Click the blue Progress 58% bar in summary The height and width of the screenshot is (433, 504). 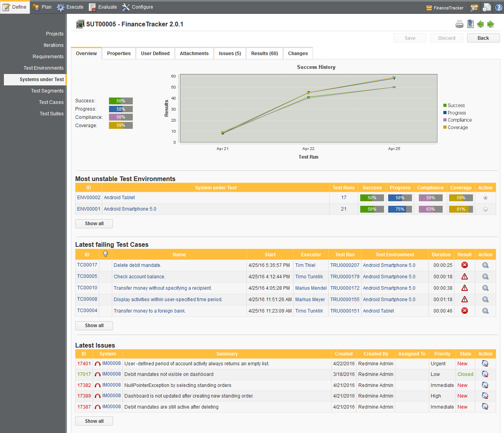(x=121, y=109)
